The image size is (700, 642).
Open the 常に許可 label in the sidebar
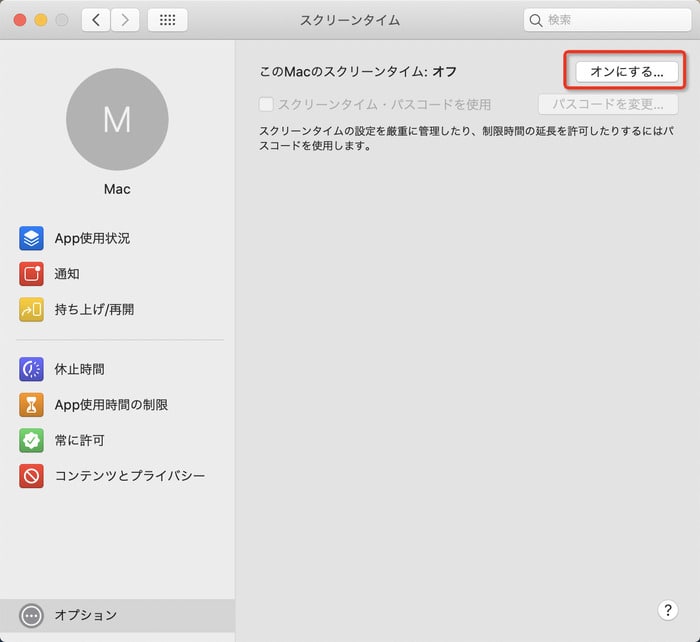click(79, 440)
